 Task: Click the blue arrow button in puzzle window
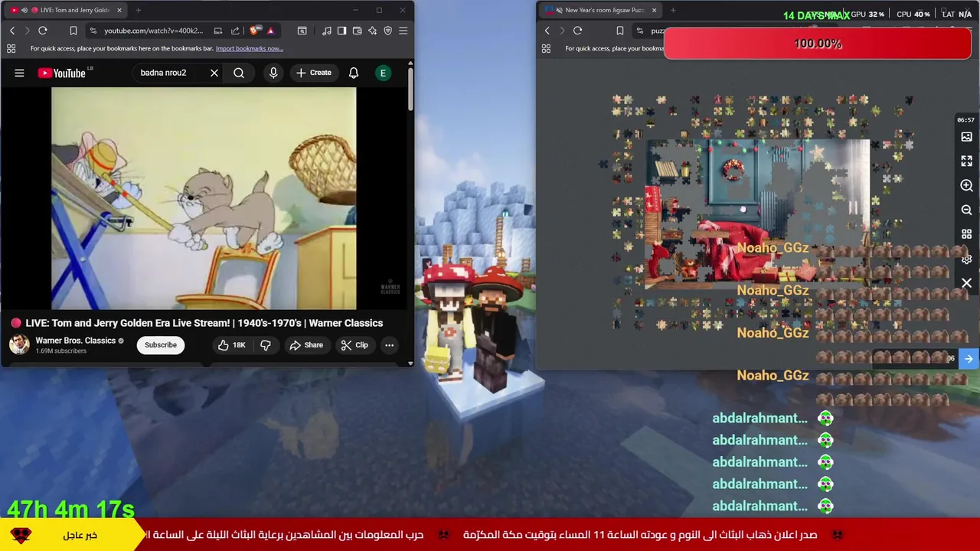click(x=969, y=358)
